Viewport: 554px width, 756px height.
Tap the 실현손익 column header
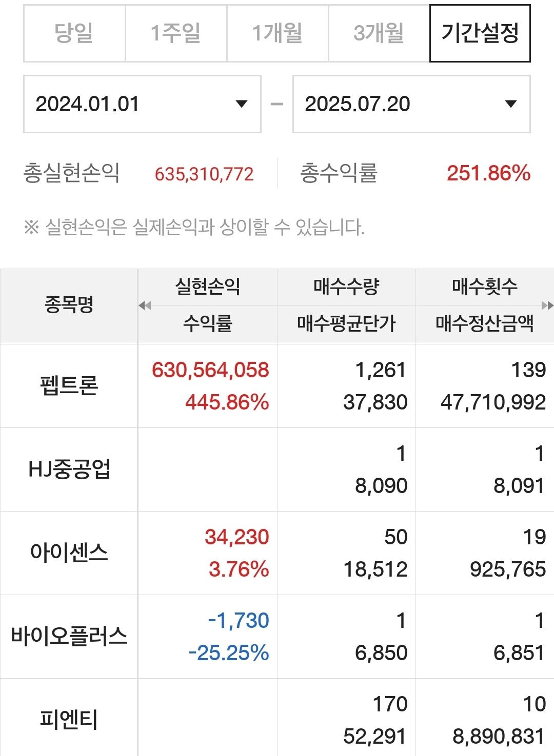pyautogui.click(x=208, y=287)
